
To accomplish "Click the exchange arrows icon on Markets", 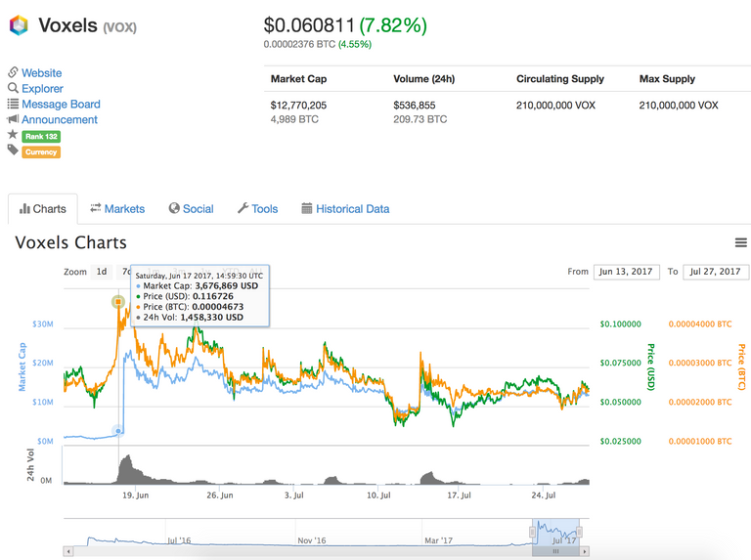I will click(x=96, y=207).
